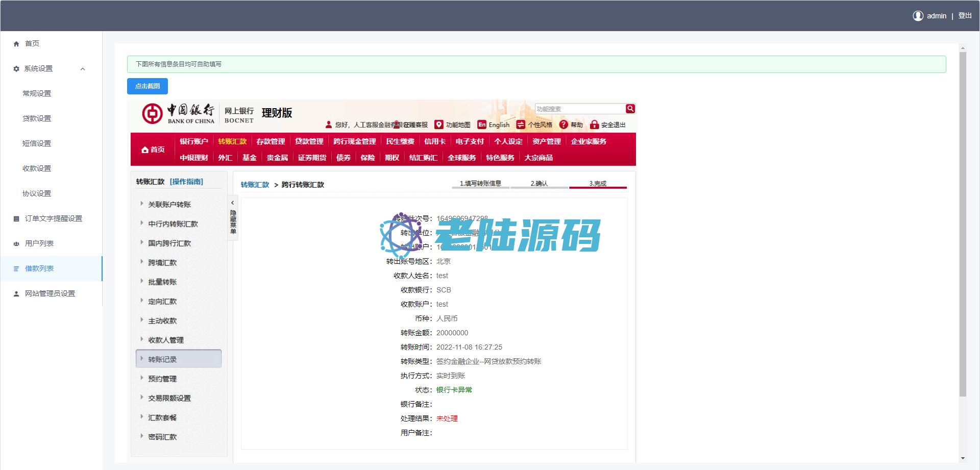Click the 帮助 question mark icon
Screen dimensions: 980x470
(563, 125)
